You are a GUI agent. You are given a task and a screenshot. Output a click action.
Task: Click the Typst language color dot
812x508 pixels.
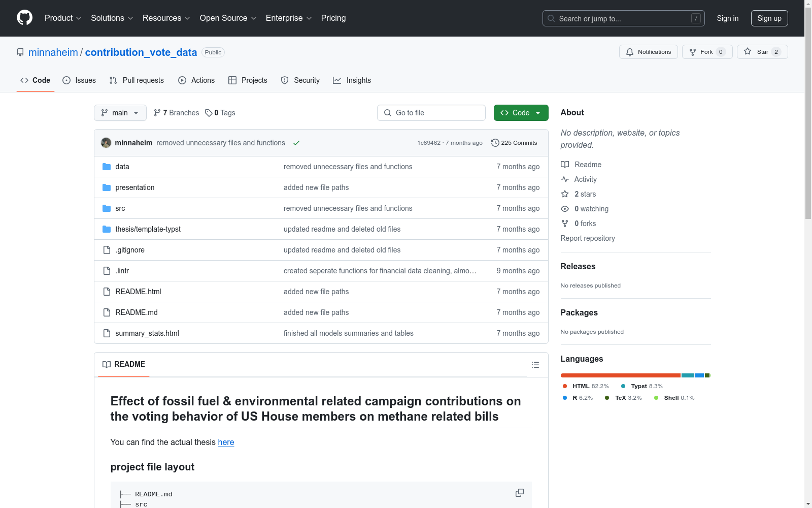(623, 386)
